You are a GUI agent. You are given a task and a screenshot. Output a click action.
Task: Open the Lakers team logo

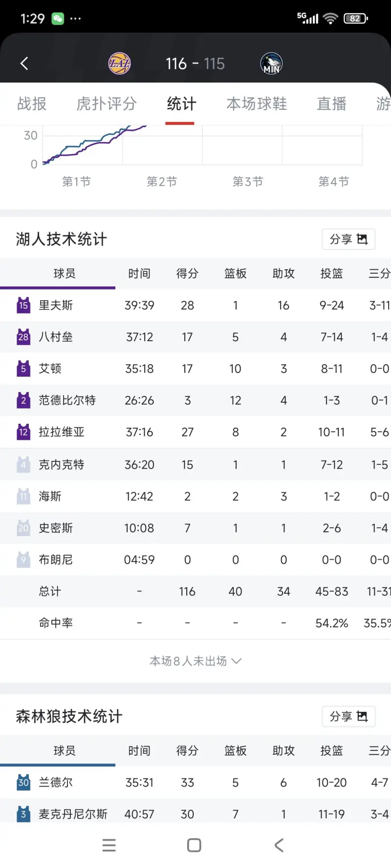(x=119, y=63)
